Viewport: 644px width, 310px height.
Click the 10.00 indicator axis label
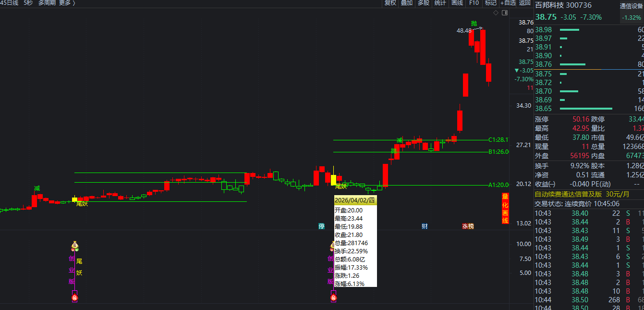[523, 244]
